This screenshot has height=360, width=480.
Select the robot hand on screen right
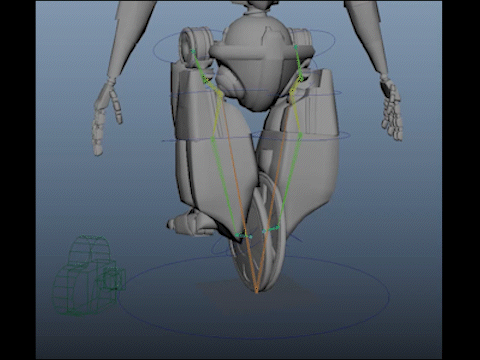point(392,108)
